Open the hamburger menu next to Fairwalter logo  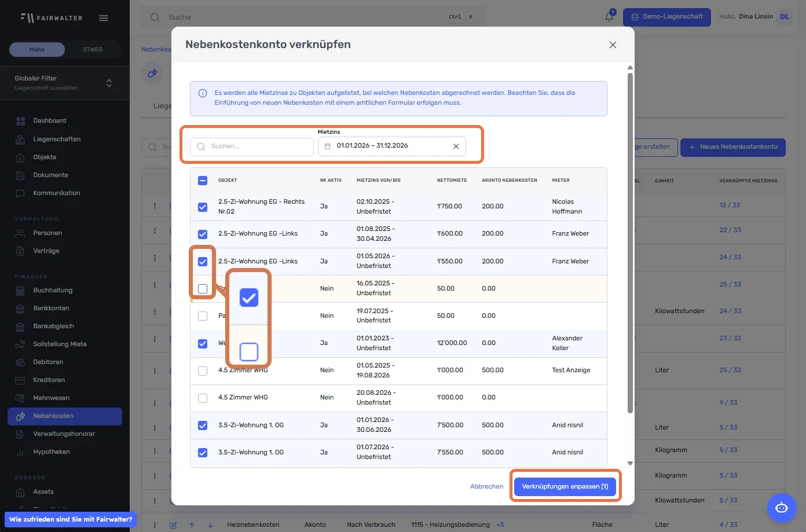click(104, 18)
